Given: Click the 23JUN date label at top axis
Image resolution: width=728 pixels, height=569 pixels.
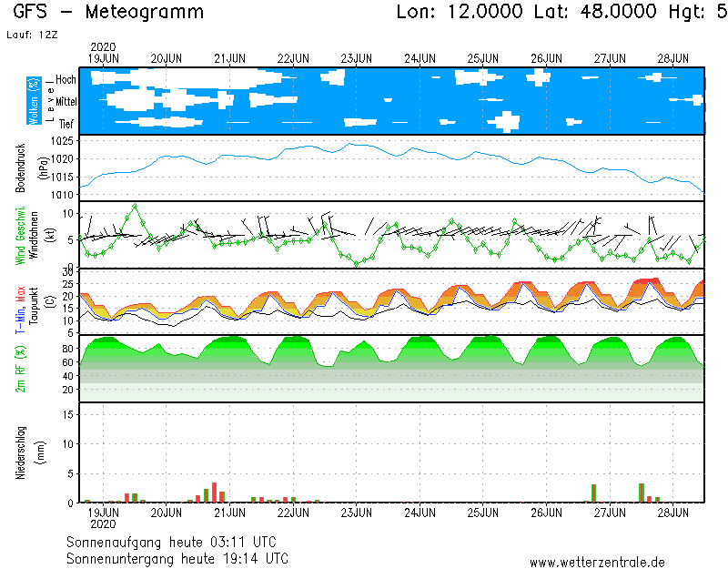Looking at the screenshot, I should tap(356, 58).
